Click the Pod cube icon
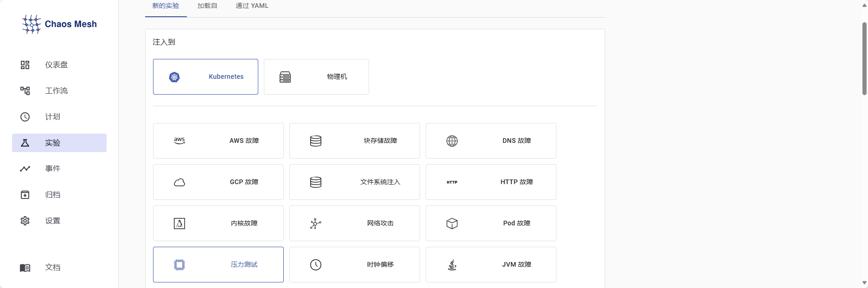 [452, 224]
